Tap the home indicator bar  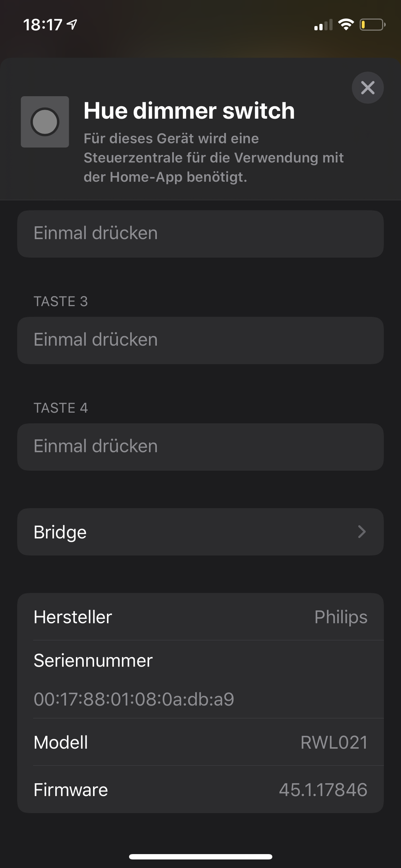(200, 857)
